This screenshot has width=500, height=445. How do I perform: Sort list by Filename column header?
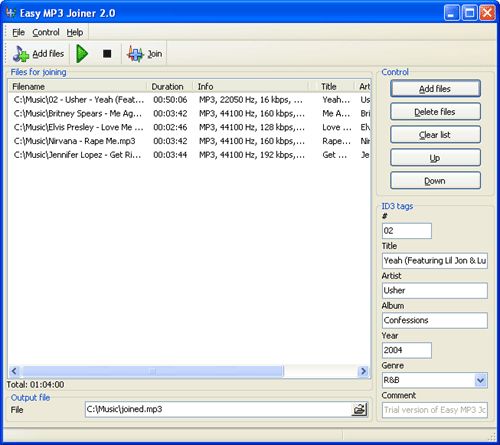pyautogui.click(x=77, y=86)
